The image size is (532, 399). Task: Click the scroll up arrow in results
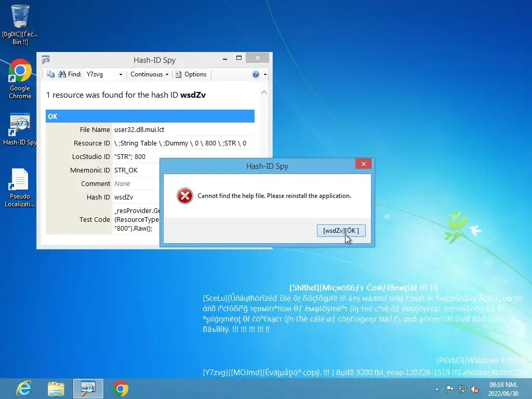click(x=264, y=92)
